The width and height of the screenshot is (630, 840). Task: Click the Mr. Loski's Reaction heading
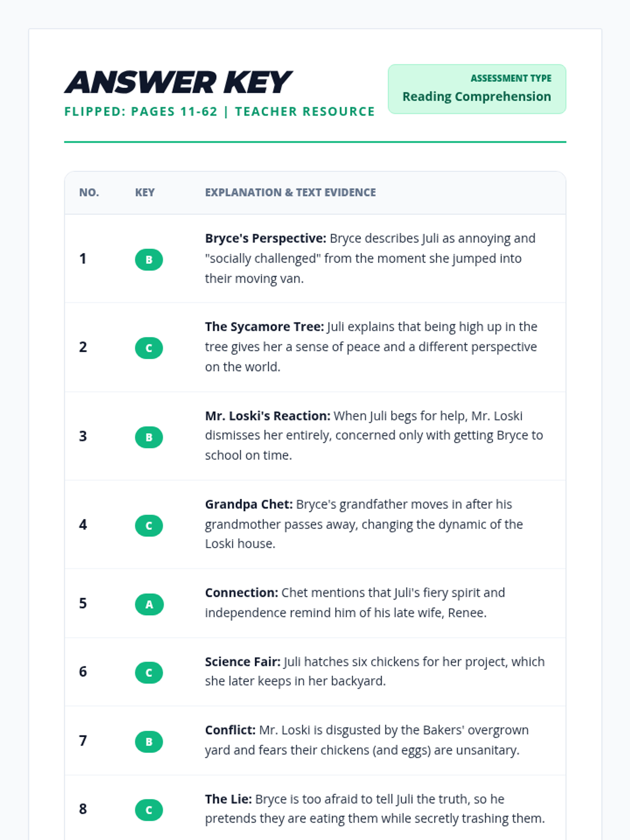pos(268,416)
